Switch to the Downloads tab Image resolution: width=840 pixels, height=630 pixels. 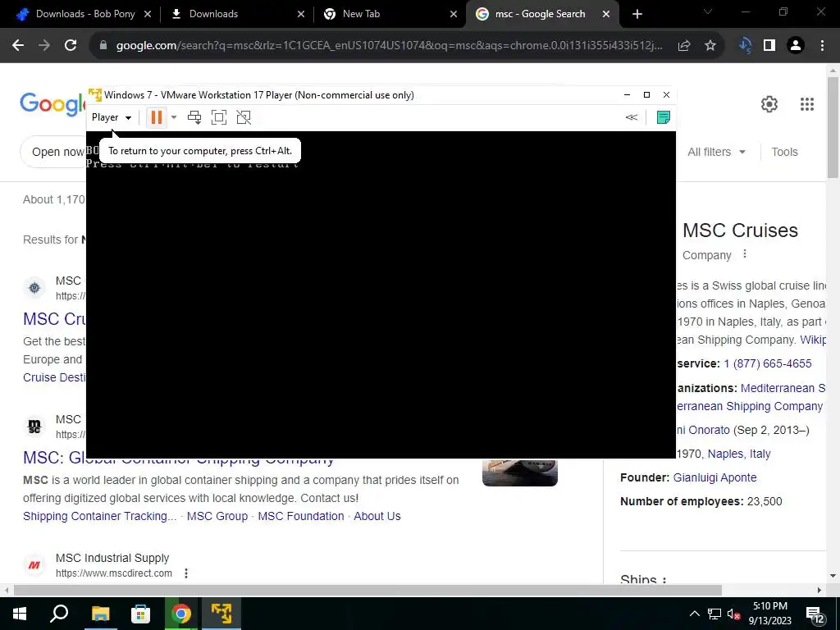pos(235,14)
